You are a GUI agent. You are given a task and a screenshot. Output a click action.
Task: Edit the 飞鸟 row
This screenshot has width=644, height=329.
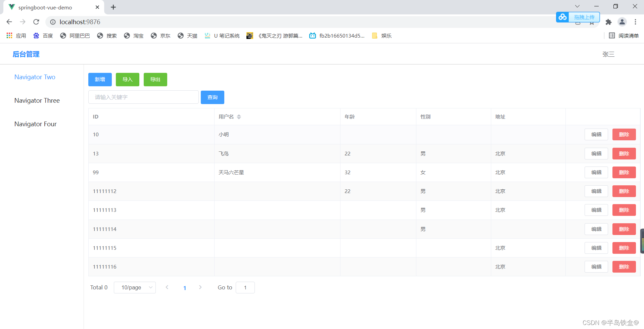point(596,153)
